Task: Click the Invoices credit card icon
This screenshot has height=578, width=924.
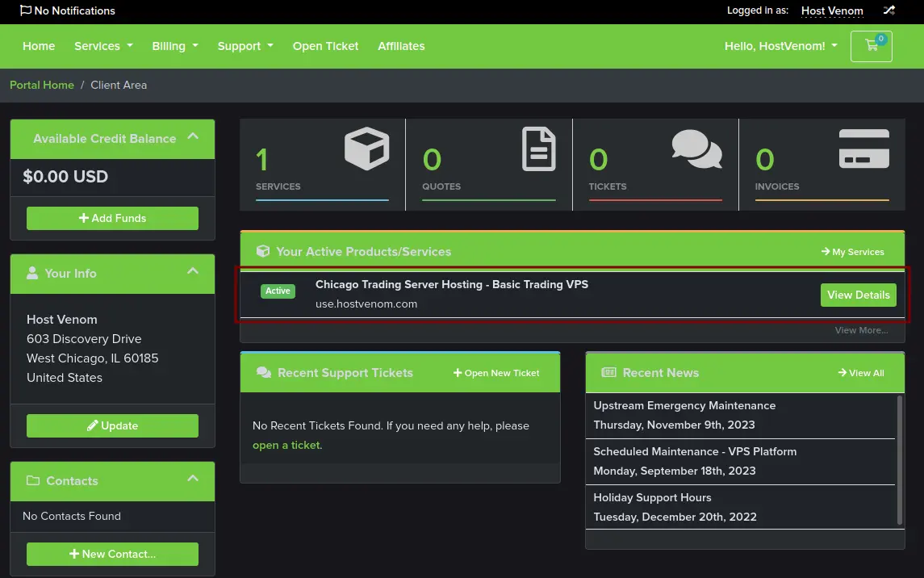Action: [x=863, y=149]
